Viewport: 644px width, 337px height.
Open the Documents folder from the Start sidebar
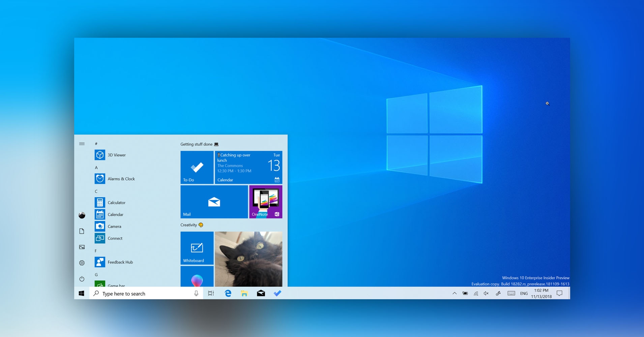coord(82,231)
